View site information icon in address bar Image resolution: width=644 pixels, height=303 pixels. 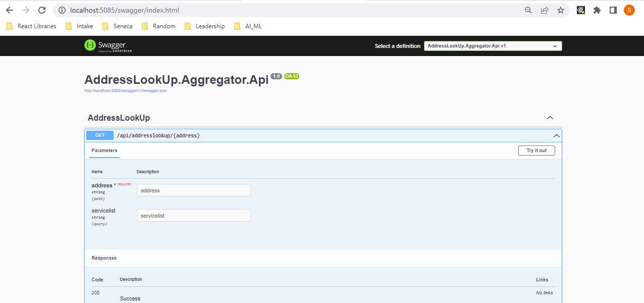click(62, 10)
